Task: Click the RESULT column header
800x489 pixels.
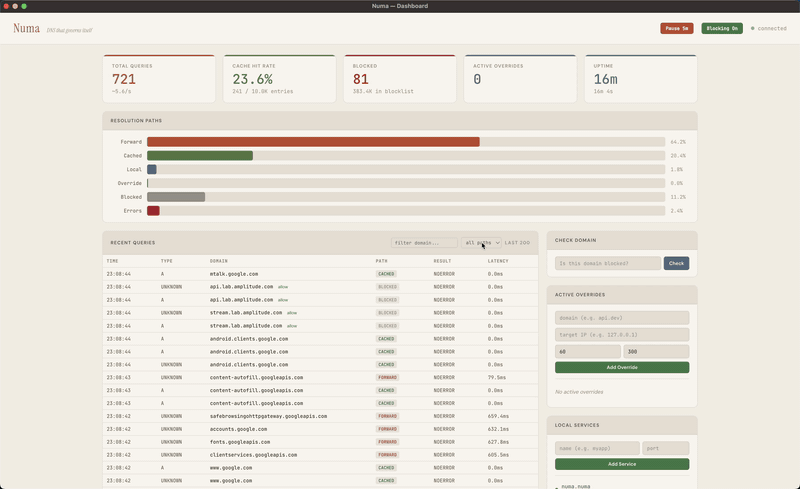Action: coord(442,261)
